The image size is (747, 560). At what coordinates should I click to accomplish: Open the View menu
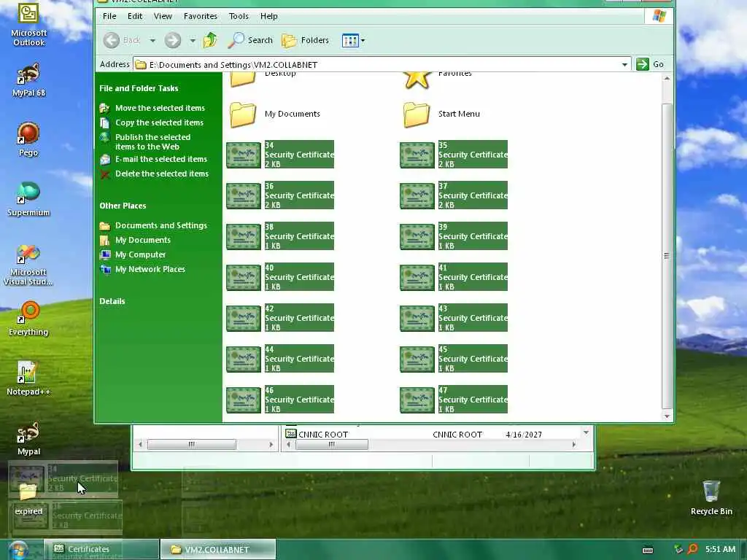(x=163, y=16)
